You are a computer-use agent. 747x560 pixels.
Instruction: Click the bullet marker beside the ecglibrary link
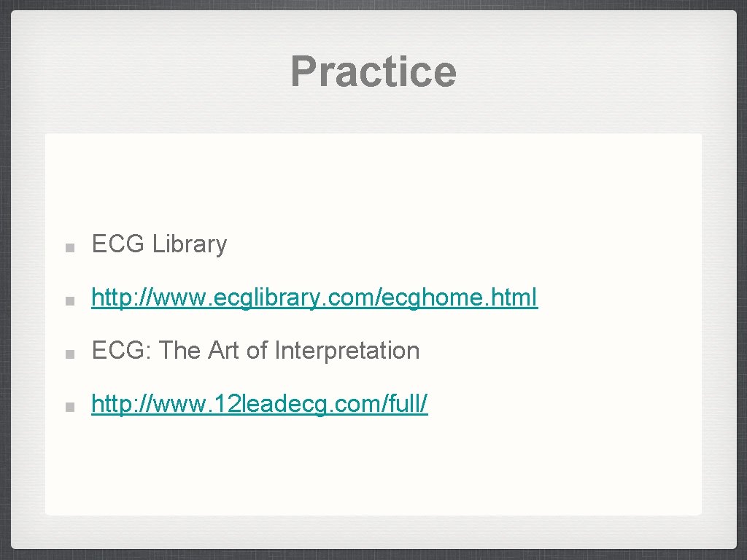(69, 300)
